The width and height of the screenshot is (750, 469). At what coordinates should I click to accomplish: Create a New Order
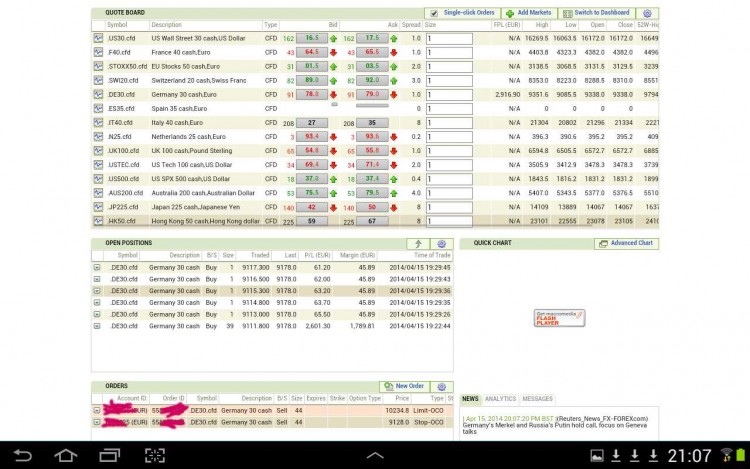pyautogui.click(x=405, y=386)
